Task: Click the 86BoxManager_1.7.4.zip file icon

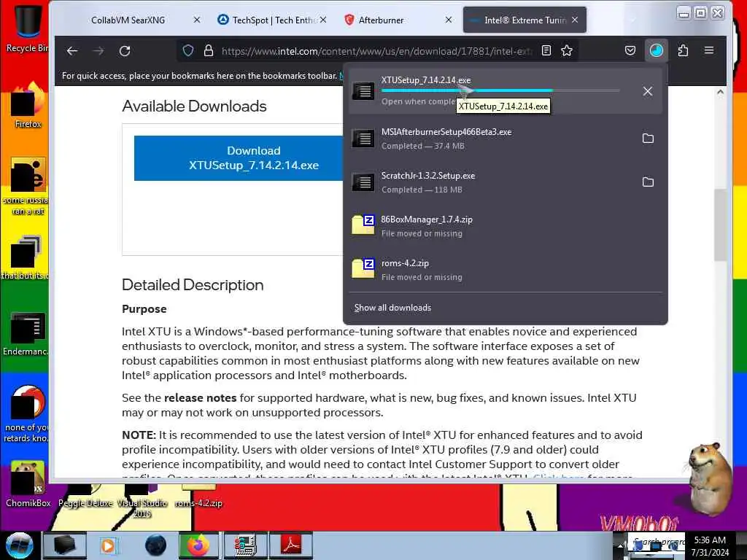Action: pos(363,225)
